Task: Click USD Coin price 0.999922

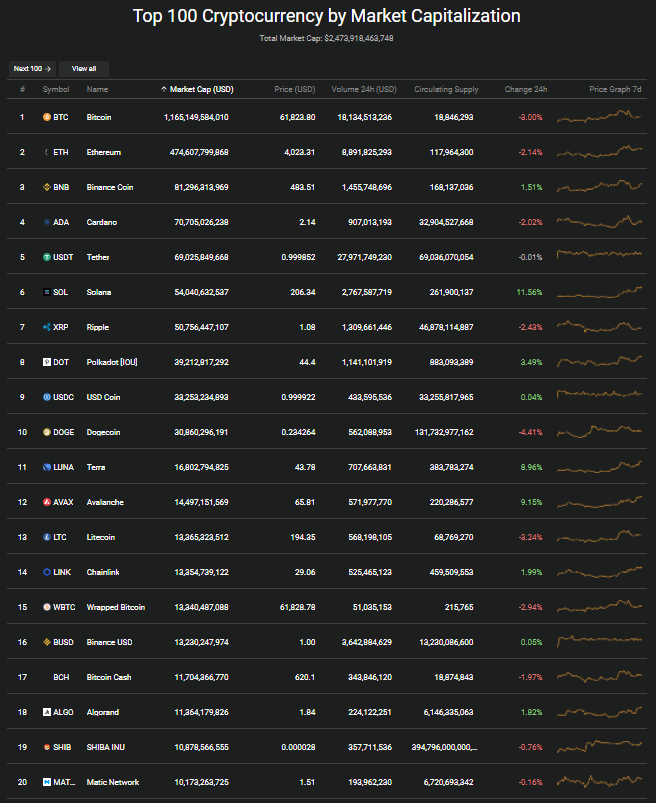Action: tap(298, 397)
